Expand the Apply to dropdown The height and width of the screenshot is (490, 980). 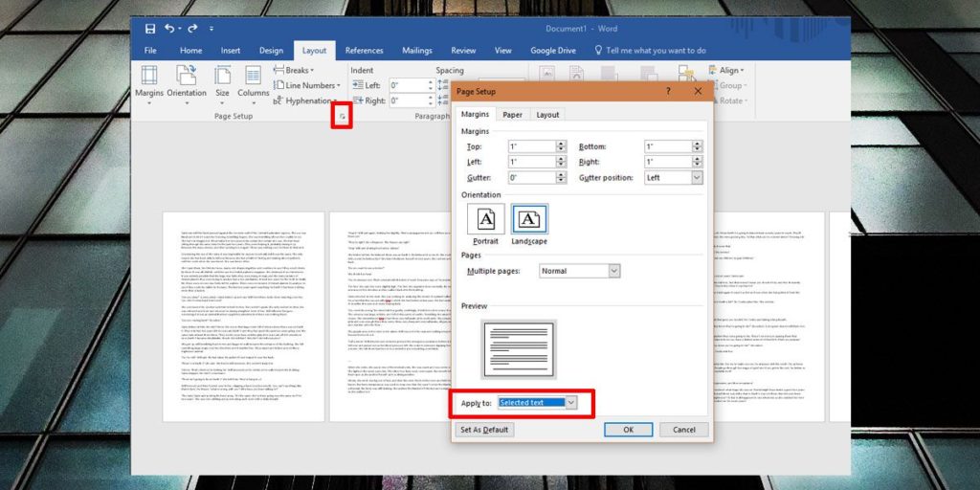[571, 403]
